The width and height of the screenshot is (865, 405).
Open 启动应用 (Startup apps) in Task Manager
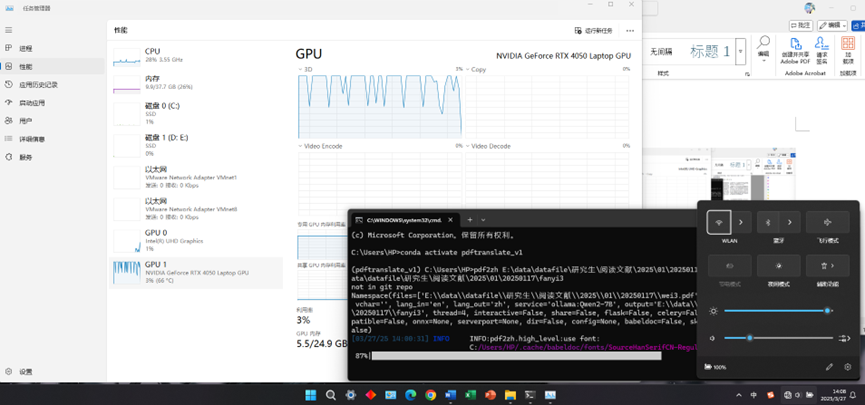[x=52, y=103]
